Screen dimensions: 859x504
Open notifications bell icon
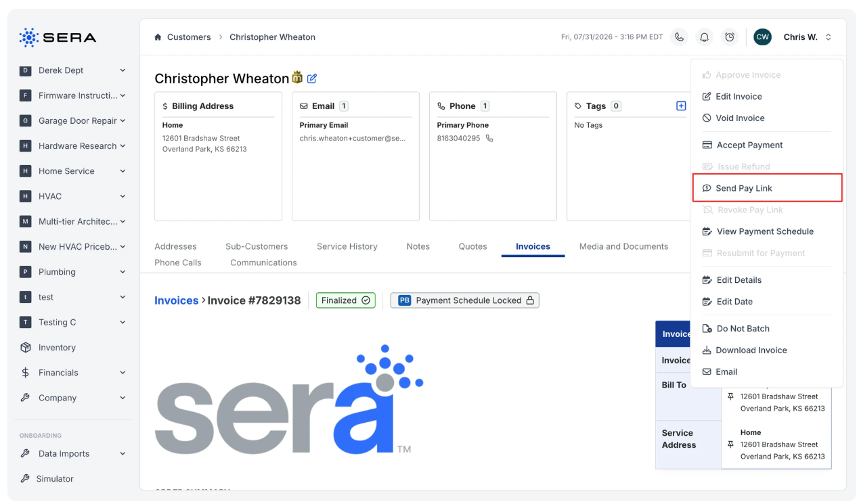[x=705, y=37]
